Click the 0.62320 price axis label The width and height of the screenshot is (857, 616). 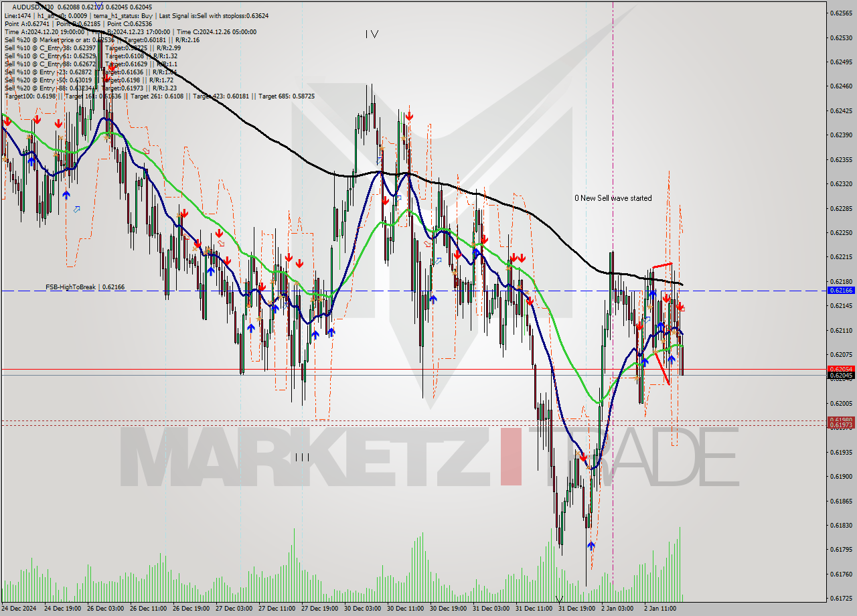842,183
